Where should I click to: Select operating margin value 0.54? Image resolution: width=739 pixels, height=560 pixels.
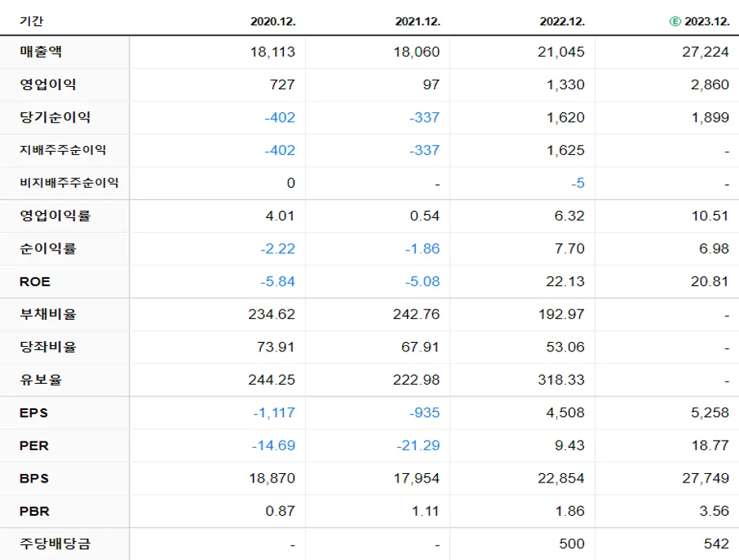(424, 216)
